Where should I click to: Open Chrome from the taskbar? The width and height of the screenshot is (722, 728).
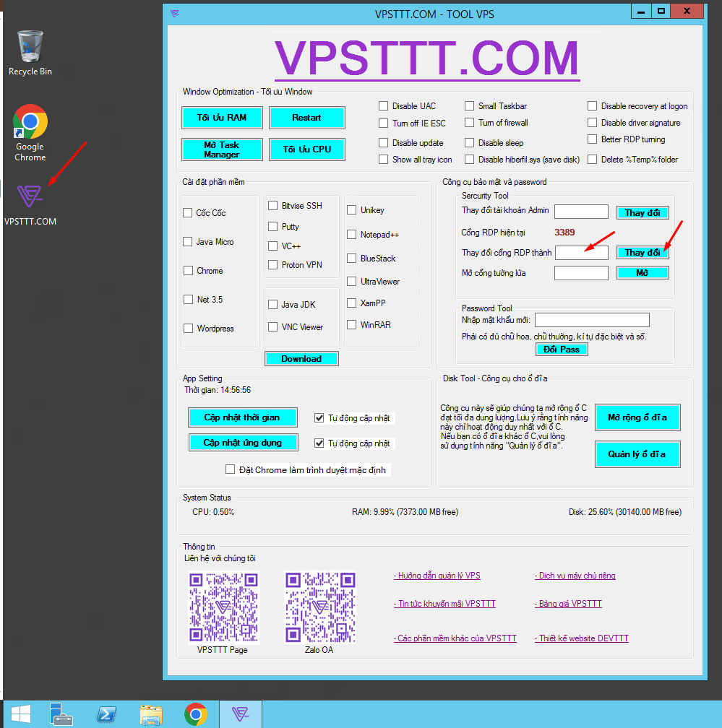[196, 714]
